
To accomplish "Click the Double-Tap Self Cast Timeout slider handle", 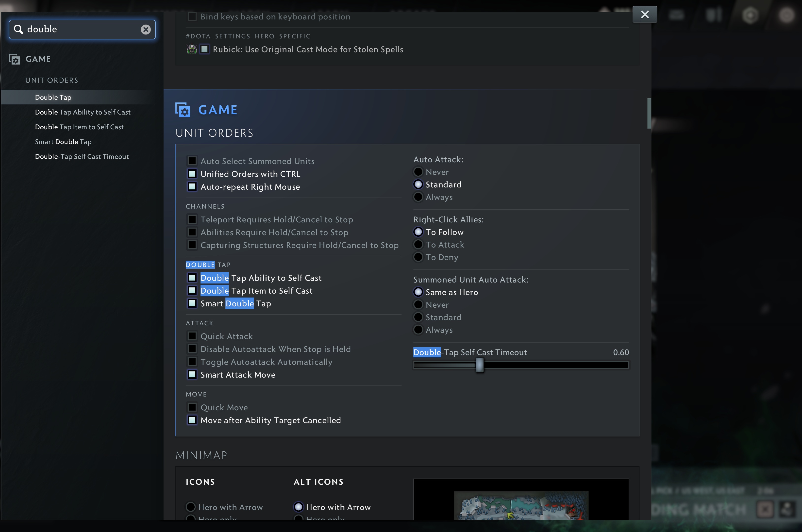I will pyautogui.click(x=479, y=366).
